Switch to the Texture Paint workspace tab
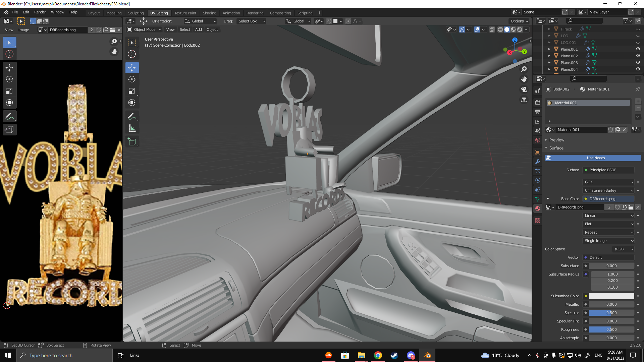 185,13
